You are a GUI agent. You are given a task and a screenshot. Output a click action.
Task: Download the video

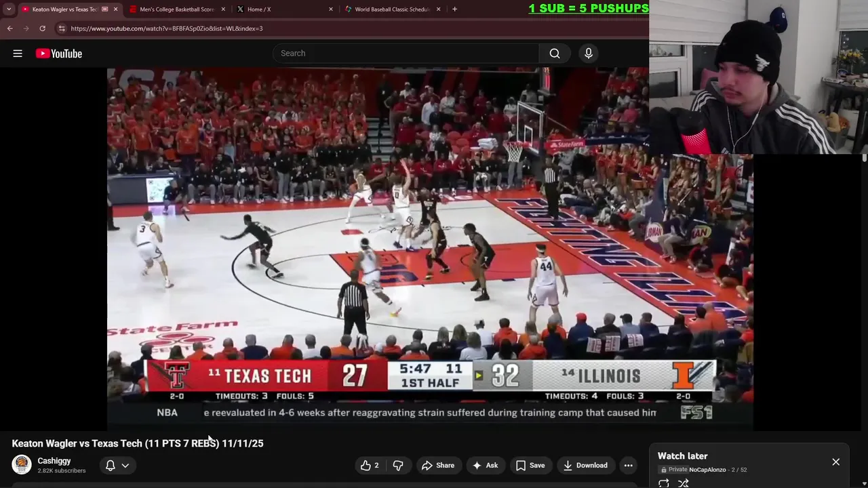coord(586,466)
